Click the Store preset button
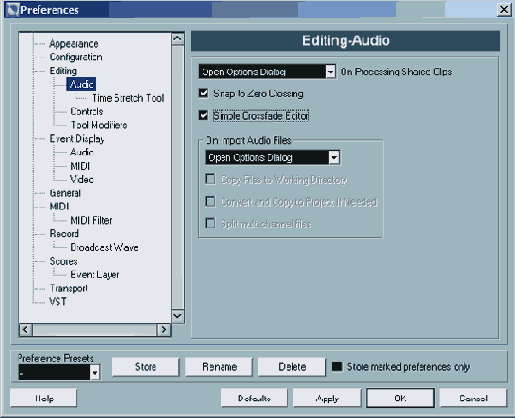The image size is (515, 418). [145, 367]
